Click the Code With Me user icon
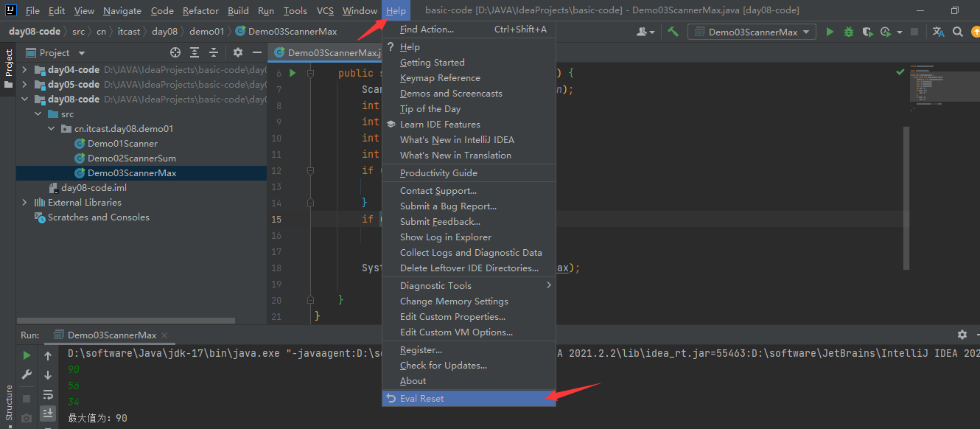This screenshot has height=429, width=980. coord(644,32)
